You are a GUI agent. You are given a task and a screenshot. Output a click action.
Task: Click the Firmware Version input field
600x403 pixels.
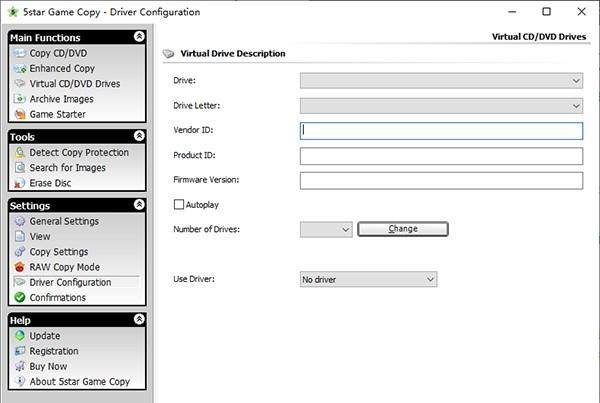click(x=441, y=181)
